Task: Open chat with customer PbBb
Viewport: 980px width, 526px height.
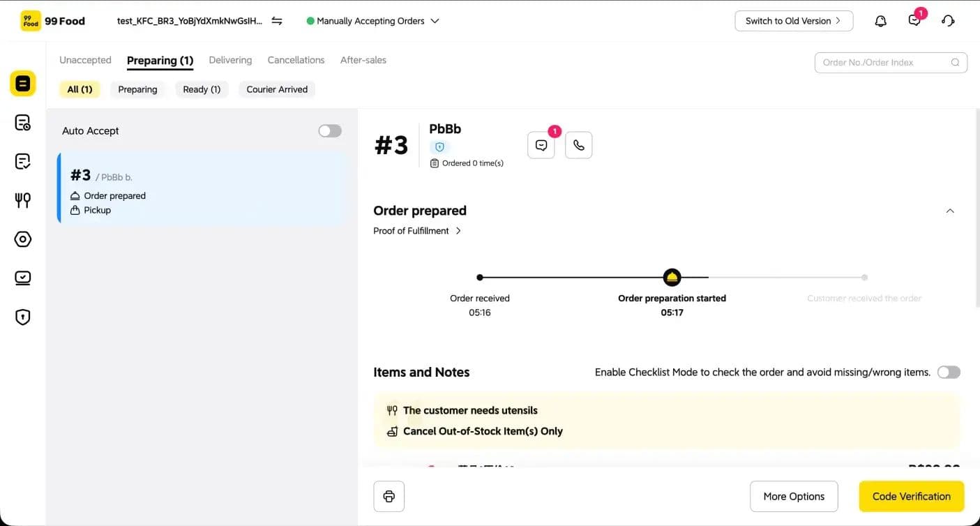Action: pyautogui.click(x=541, y=145)
